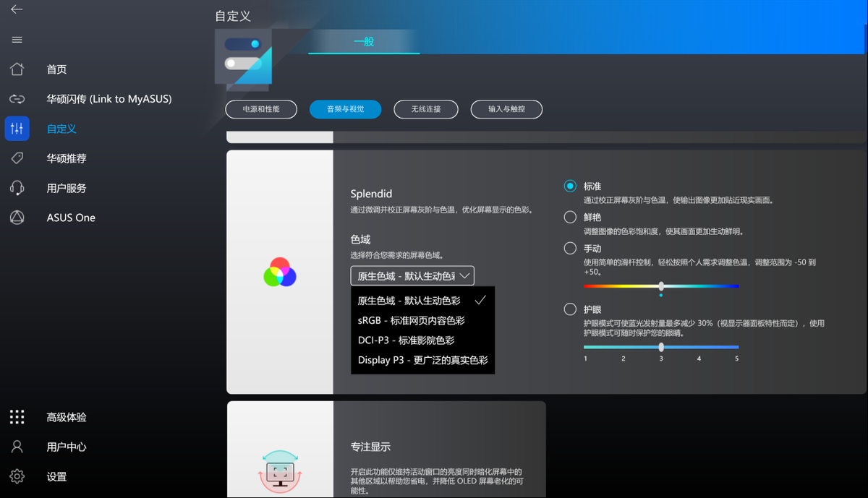
Task: Adjust the 手动 color temperature slider handle
Action: tap(660, 286)
